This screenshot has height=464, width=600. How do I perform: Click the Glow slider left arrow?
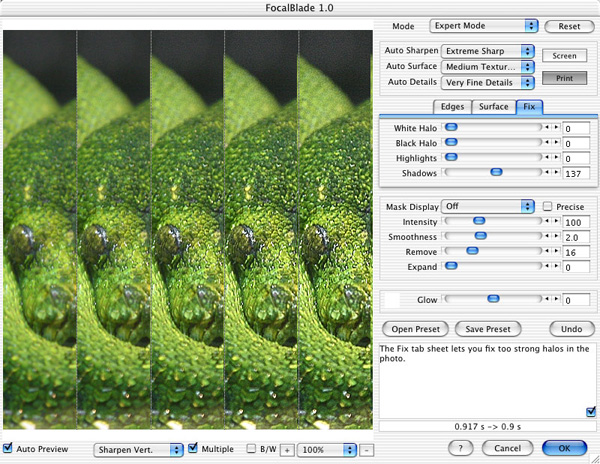(x=546, y=299)
